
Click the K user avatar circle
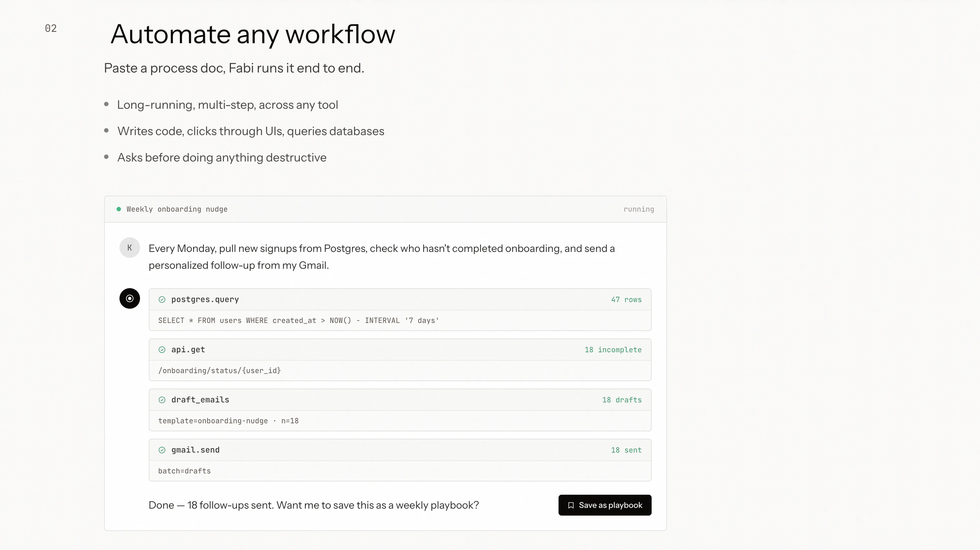tap(129, 248)
